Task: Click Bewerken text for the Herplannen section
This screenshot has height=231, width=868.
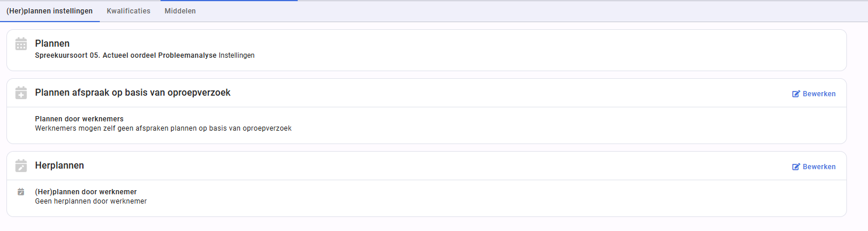Action: pyautogui.click(x=819, y=167)
